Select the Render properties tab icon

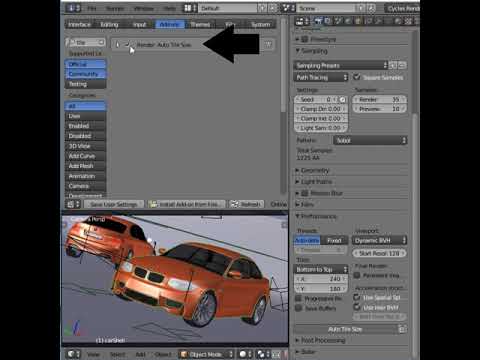click(318, 21)
